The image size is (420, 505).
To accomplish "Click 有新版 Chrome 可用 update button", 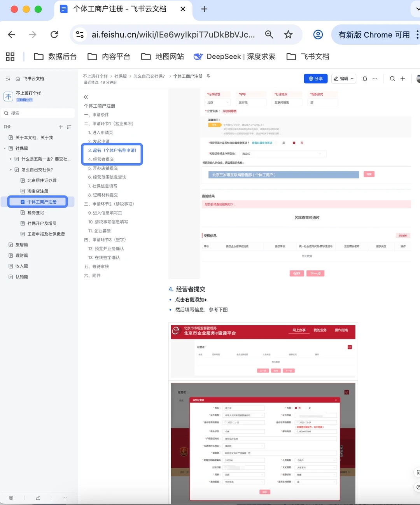I will [374, 35].
